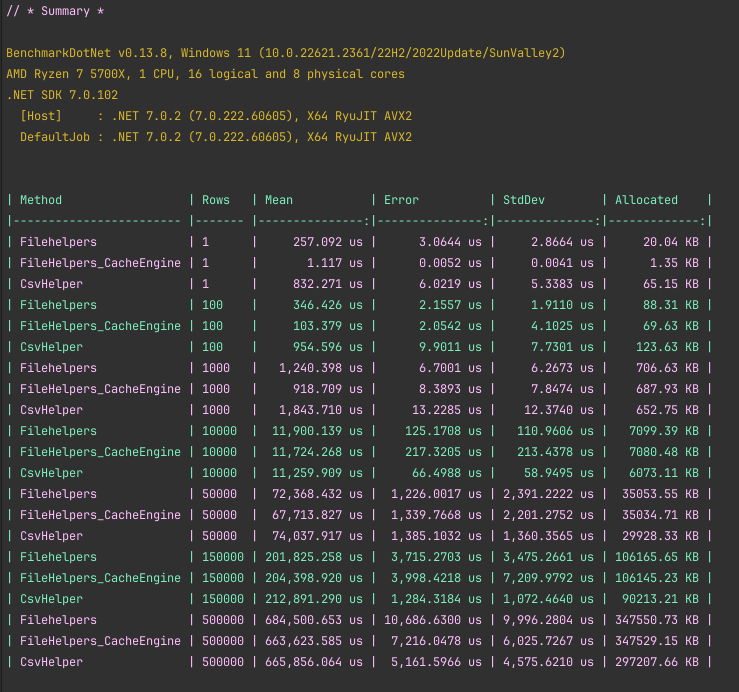Click the AMD Ryzen 7 5700X line

pyautogui.click(x=205, y=74)
